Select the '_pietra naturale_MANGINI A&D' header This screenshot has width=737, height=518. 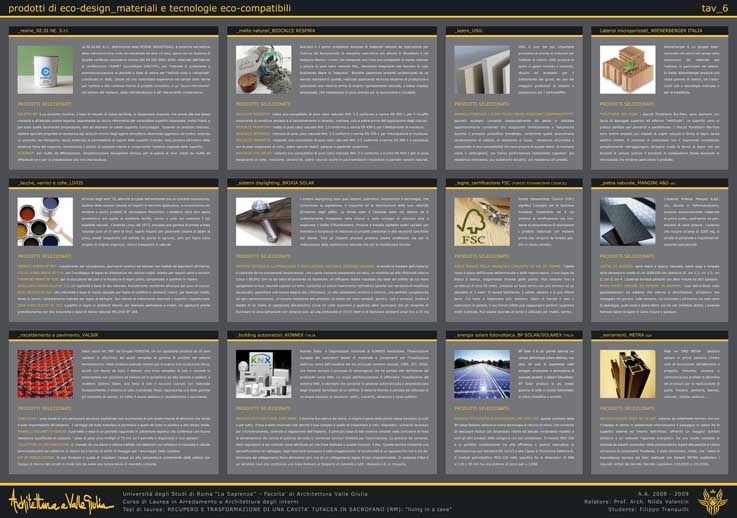659,183
